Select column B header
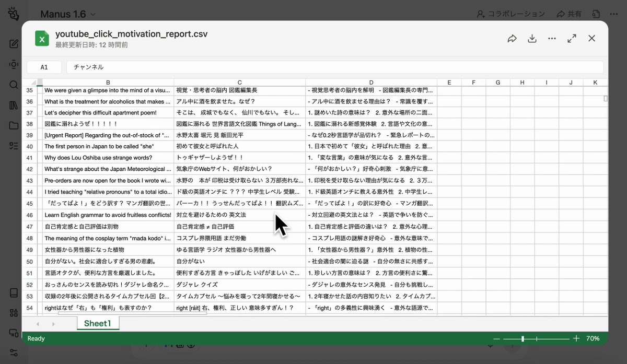The width and height of the screenshot is (627, 364). click(108, 82)
